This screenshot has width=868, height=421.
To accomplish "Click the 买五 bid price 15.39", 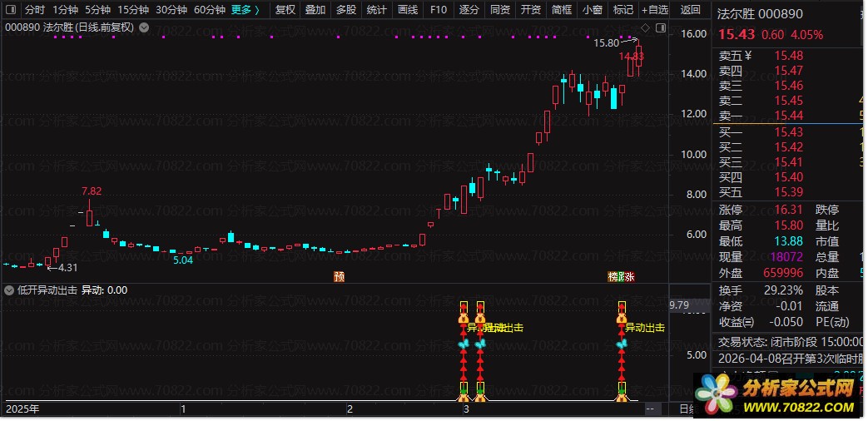I will pyautogui.click(x=789, y=192).
